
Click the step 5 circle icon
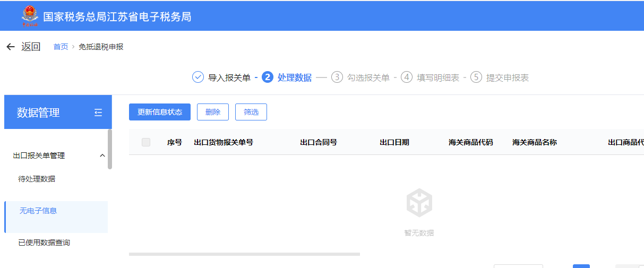pyautogui.click(x=476, y=77)
